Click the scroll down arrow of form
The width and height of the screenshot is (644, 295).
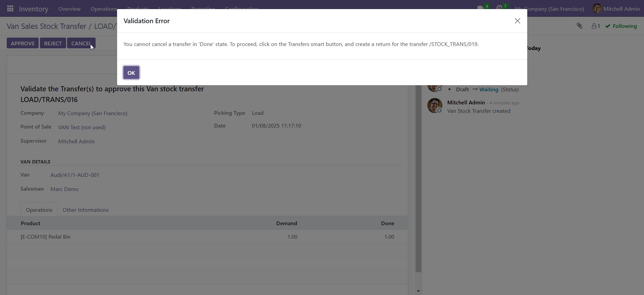(x=418, y=291)
